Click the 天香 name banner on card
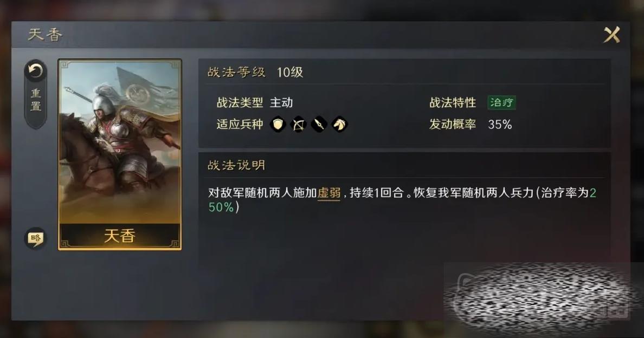 click(120, 236)
